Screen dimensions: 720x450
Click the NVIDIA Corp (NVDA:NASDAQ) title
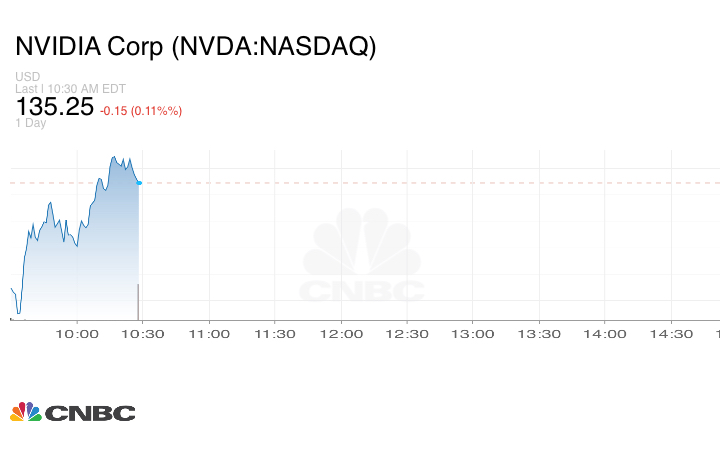pos(195,47)
